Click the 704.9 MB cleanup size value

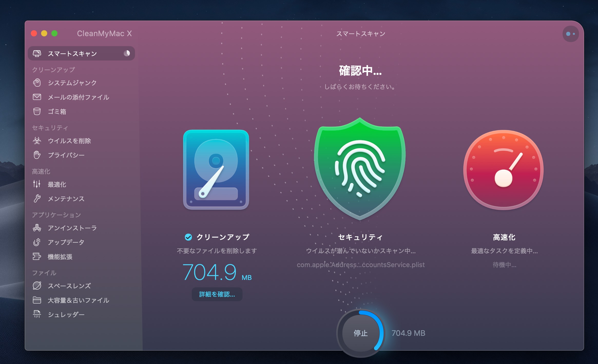click(217, 272)
